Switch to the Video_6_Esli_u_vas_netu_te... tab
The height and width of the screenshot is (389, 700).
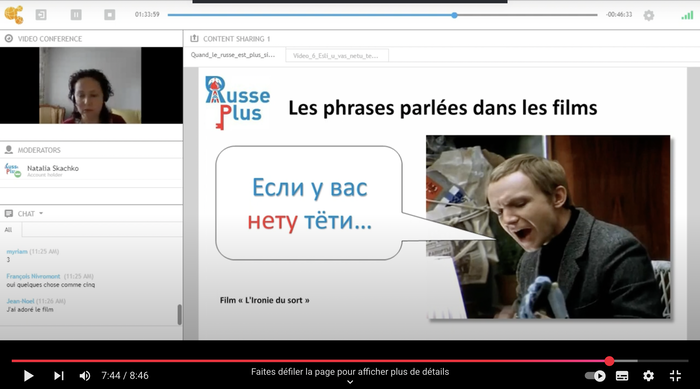tap(336, 56)
